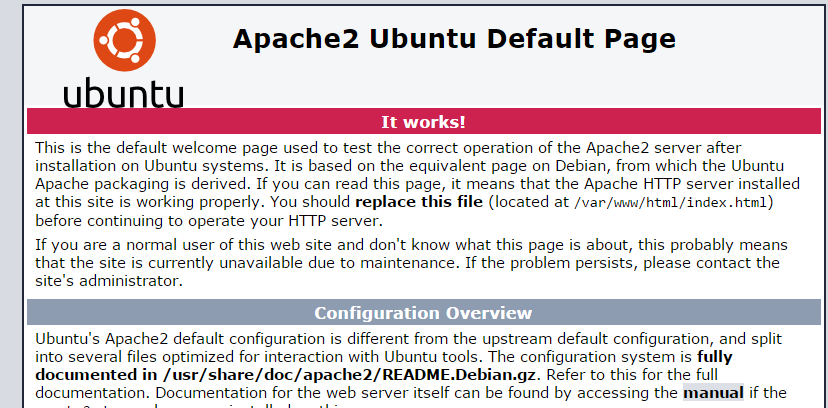828x408 pixels.
Task: Click the 'It works!' red banner
Action: pyautogui.click(x=424, y=122)
